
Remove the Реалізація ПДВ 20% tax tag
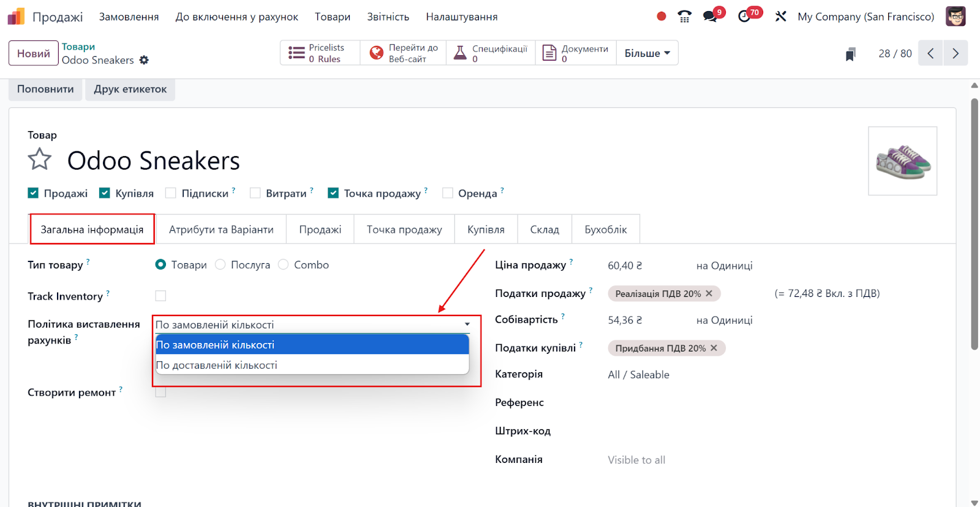pyautogui.click(x=709, y=293)
